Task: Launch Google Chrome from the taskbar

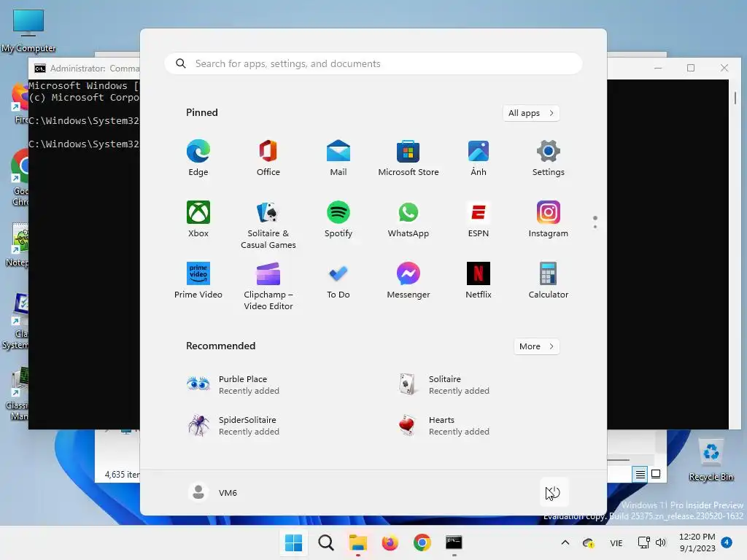Action: (422, 542)
